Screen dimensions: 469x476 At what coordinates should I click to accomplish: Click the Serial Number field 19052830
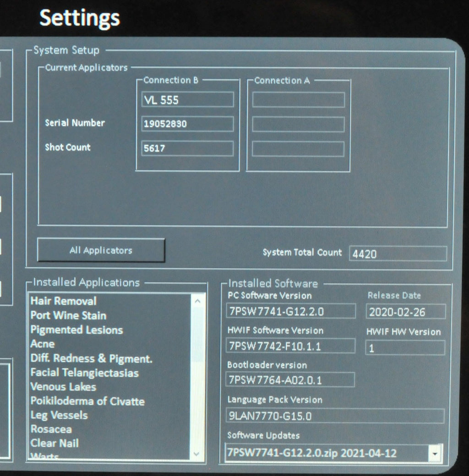[187, 124]
